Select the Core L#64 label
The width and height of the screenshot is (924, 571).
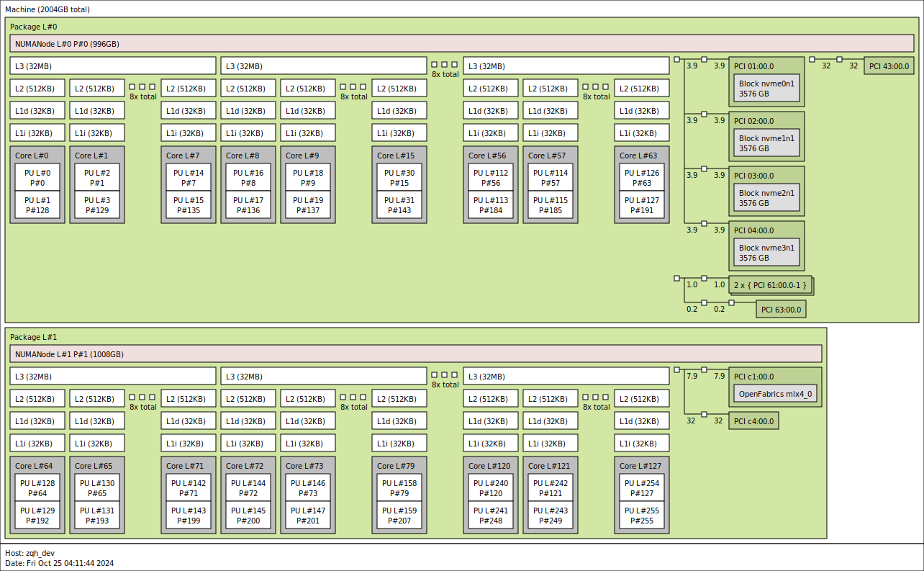point(33,466)
